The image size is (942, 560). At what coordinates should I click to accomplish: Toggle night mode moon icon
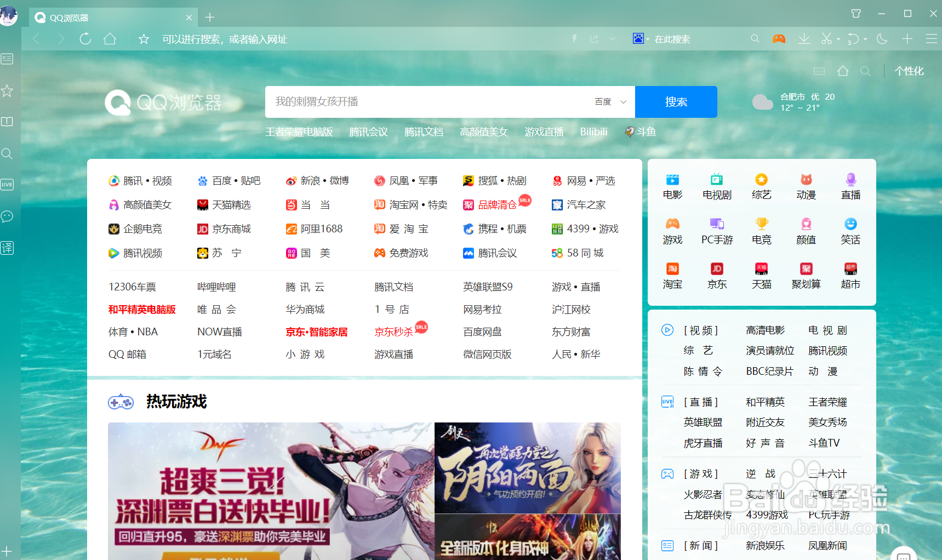882,39
